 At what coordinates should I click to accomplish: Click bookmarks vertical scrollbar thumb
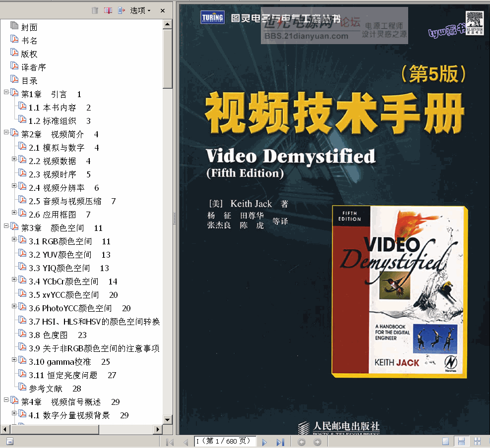coord(168,58)
